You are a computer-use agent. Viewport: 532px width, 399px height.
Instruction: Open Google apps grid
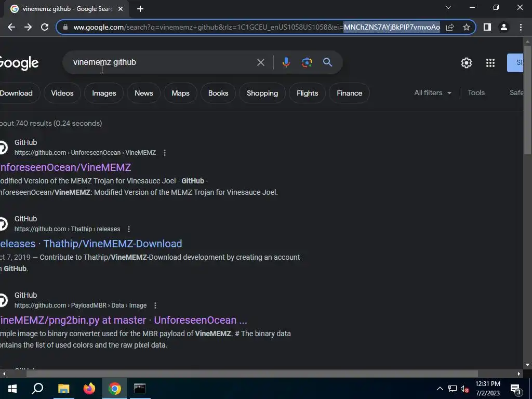[490, 63]
